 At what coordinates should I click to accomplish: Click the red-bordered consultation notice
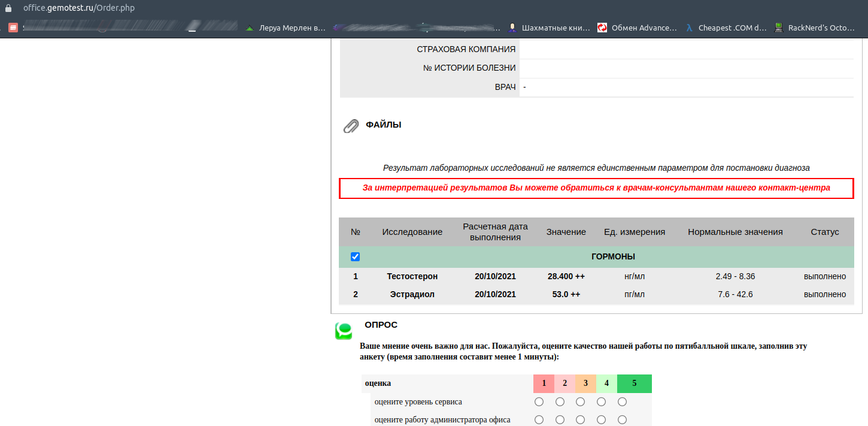[596, 188]
